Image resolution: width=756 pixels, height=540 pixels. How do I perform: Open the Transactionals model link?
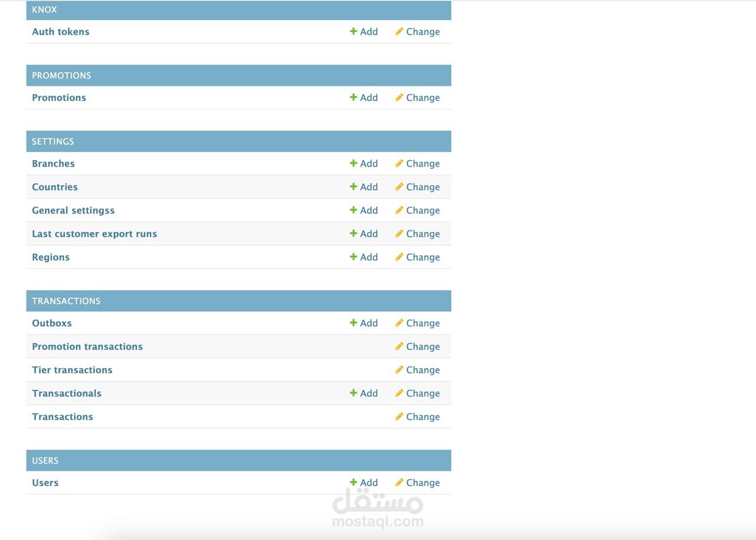coord(67,393)
